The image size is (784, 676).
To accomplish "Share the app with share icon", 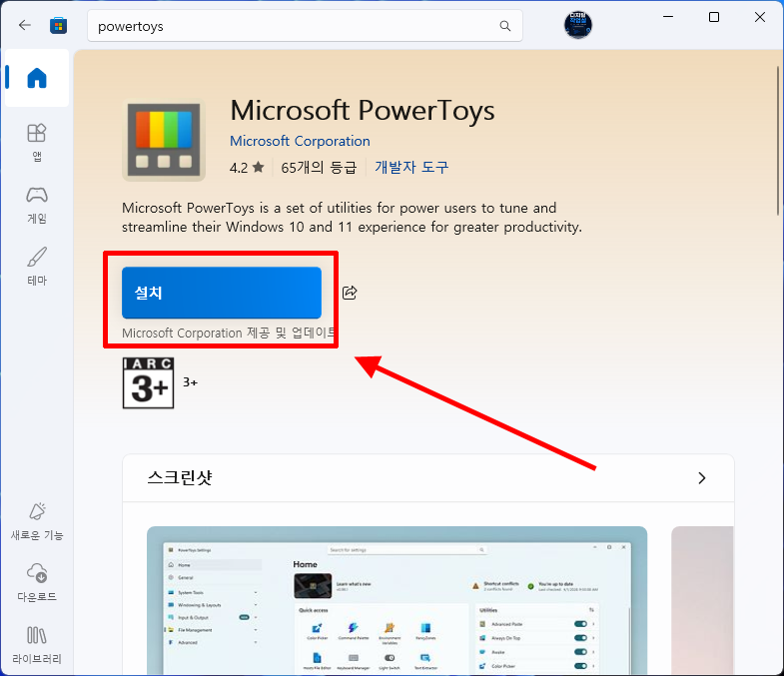I will tap(350, 293).
